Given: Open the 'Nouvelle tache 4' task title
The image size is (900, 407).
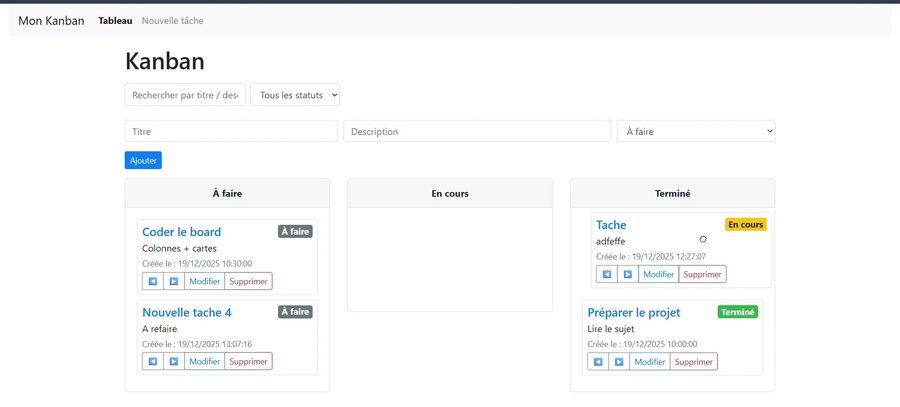Looking at the screenshot, I should tap(187, 312).
